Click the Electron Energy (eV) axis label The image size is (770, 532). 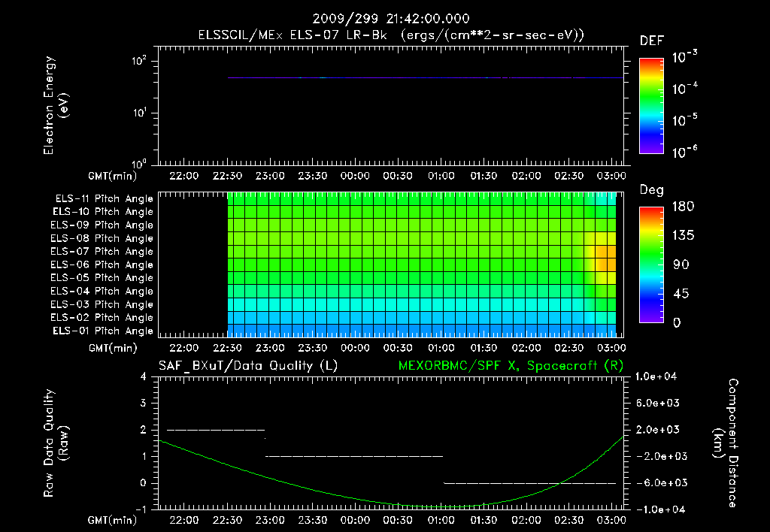pos(56,105)
